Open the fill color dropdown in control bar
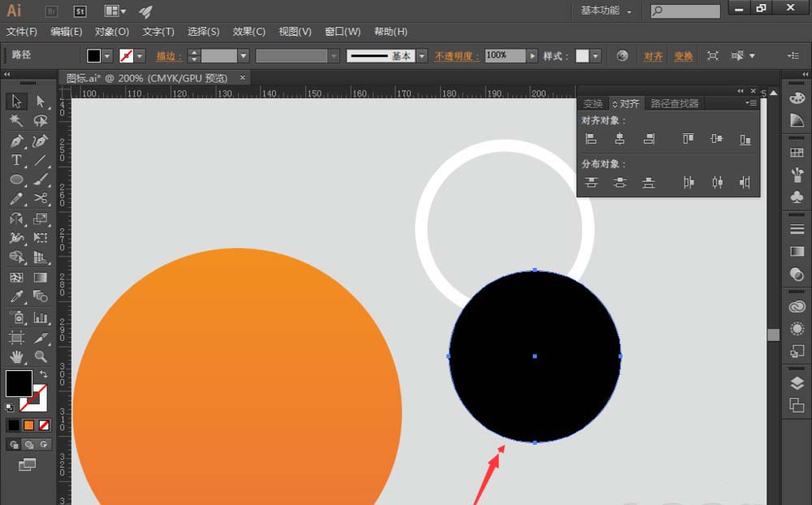812x505 pixels. 107,55
